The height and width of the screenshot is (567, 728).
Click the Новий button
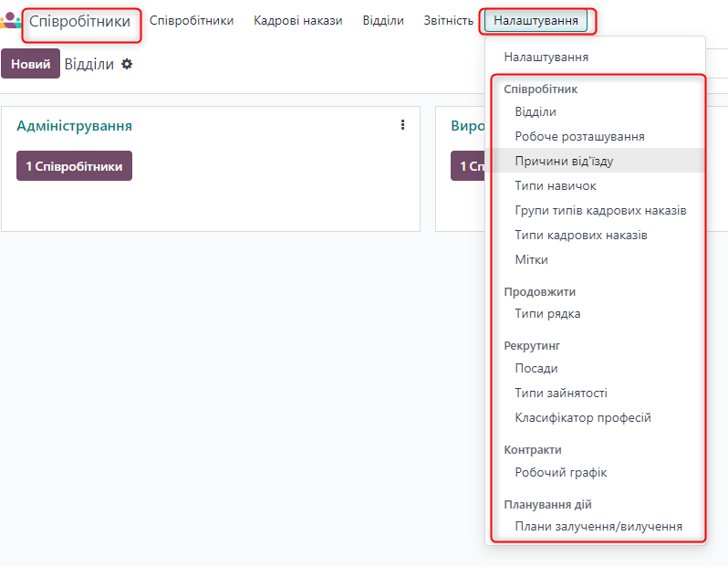tap(31, 64)
